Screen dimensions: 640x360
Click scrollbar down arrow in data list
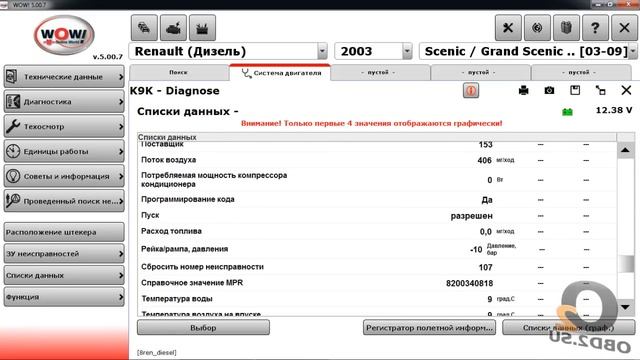tap(625, 307)
